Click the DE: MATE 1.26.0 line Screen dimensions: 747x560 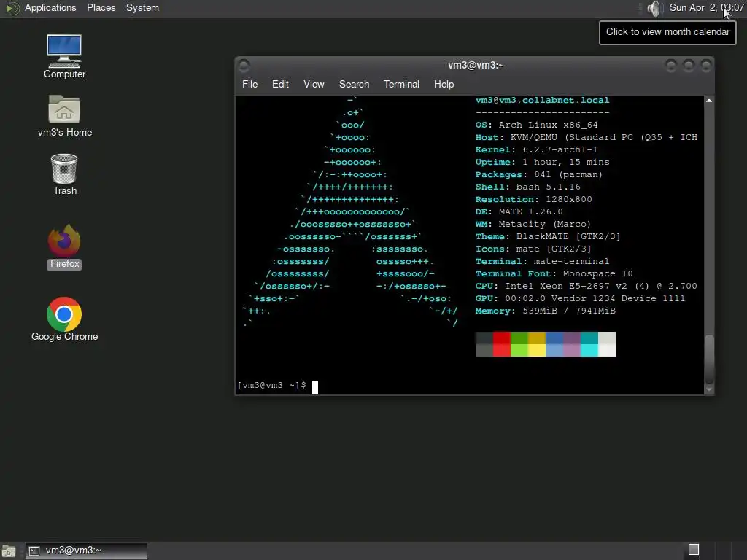point(519,211)
